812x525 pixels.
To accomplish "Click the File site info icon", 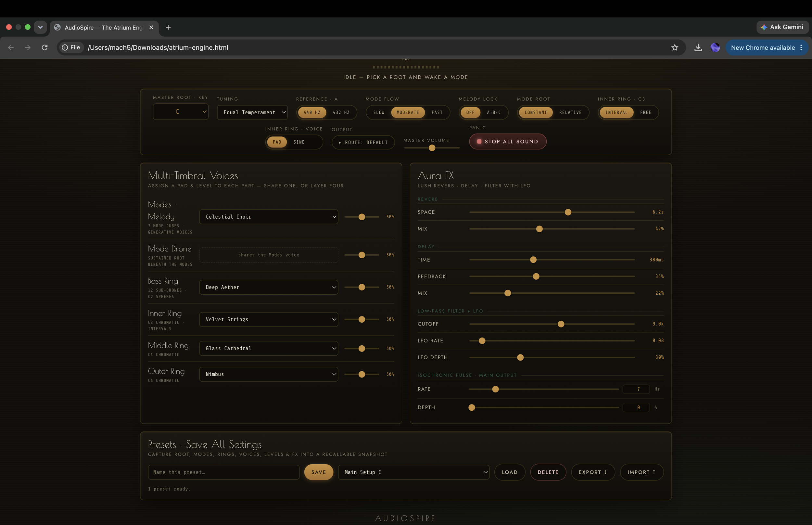I will point(71,47).
